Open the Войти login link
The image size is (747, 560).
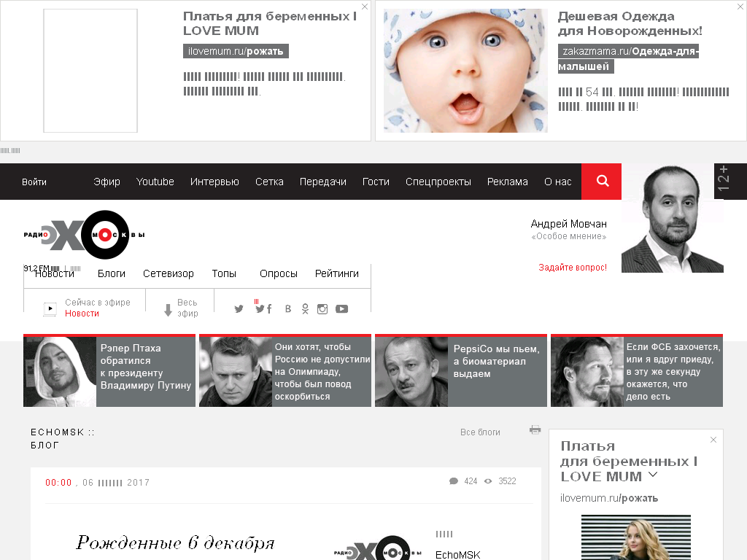click(34, 182)
